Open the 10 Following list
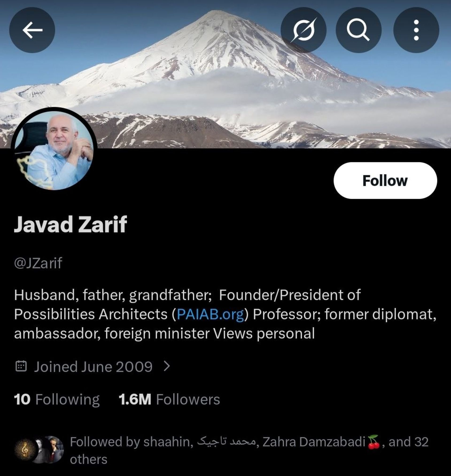This screenshot has height=476, width=451. [57, 400]
